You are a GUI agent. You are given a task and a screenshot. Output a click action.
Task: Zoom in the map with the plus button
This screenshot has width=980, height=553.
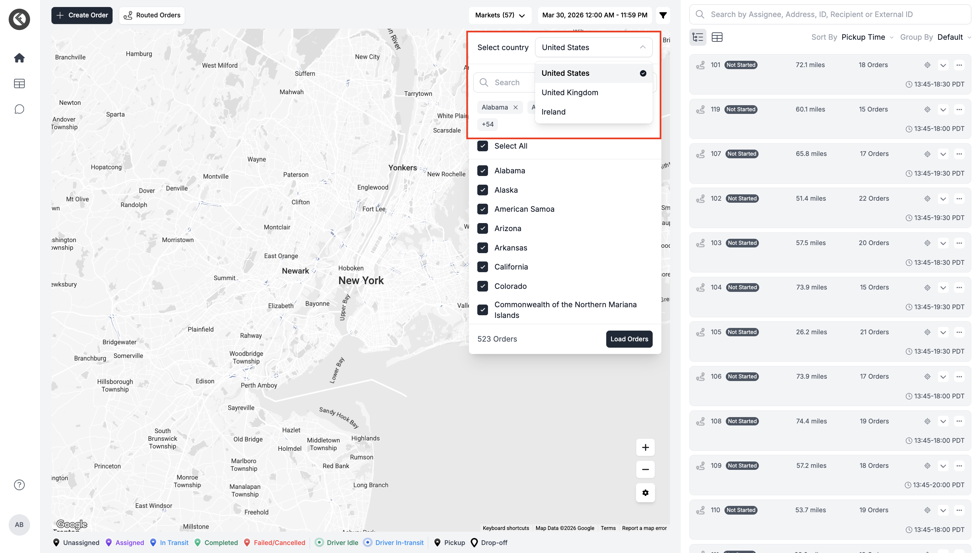point(645,447)
